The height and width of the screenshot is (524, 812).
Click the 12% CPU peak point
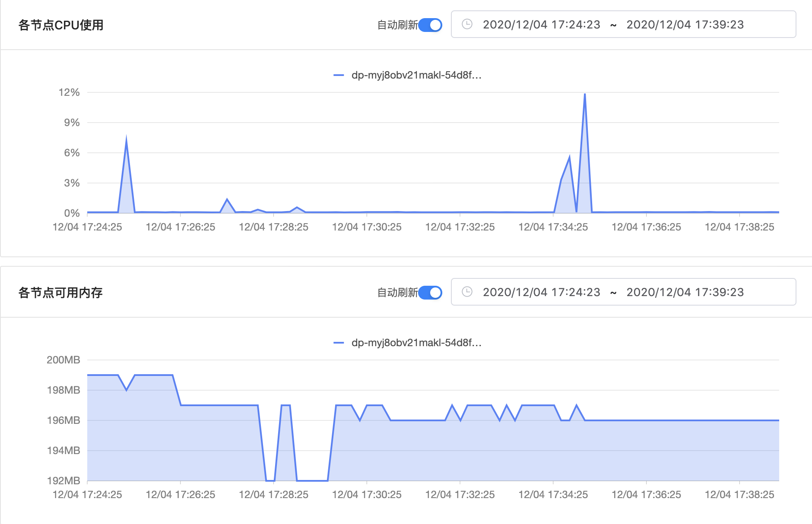[x=584, y=94]
